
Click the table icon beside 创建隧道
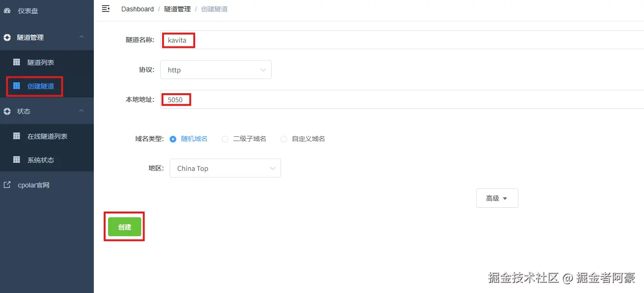[x=17, y=86]
